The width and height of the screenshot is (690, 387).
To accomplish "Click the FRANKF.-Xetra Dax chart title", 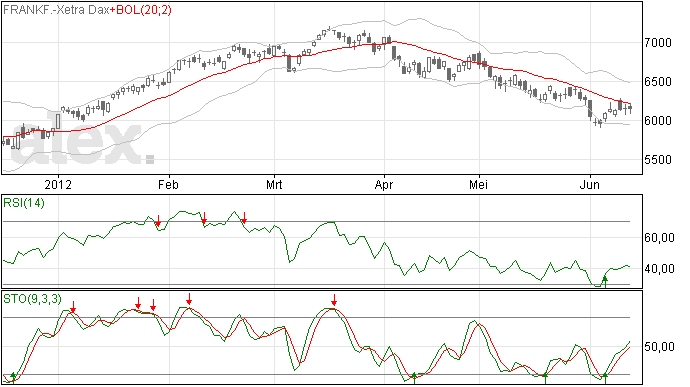I will pos(56,10).
